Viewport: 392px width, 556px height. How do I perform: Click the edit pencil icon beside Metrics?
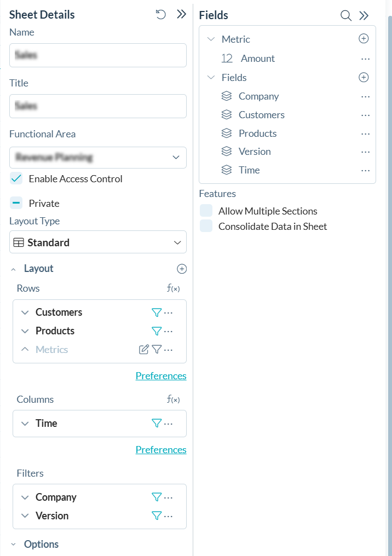pyautogui.click(x=143, y=349)
